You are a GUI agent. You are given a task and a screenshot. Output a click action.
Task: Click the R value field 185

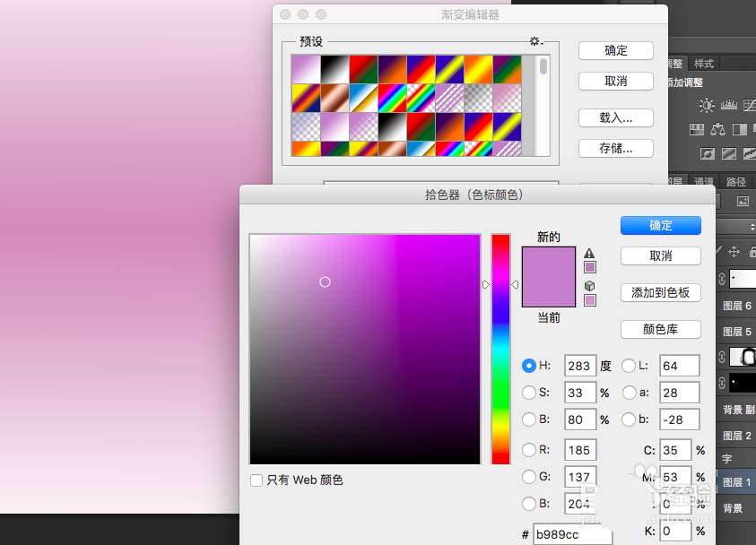click(580, 450)
